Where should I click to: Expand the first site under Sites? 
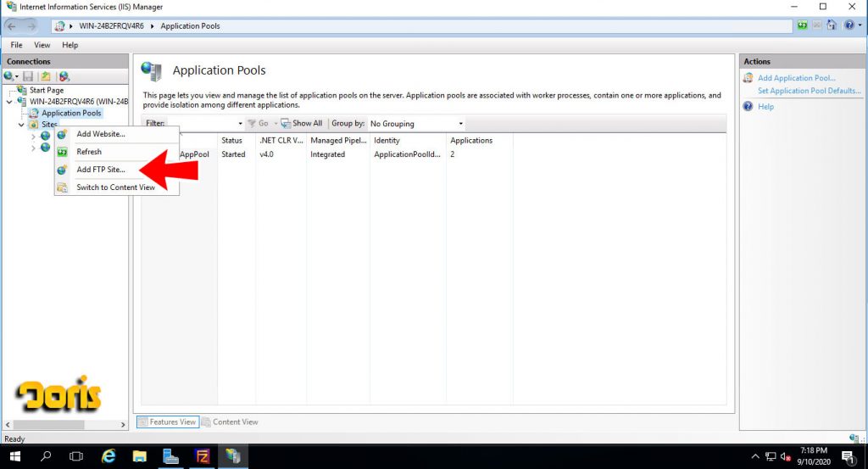click(x=33, y=137)
